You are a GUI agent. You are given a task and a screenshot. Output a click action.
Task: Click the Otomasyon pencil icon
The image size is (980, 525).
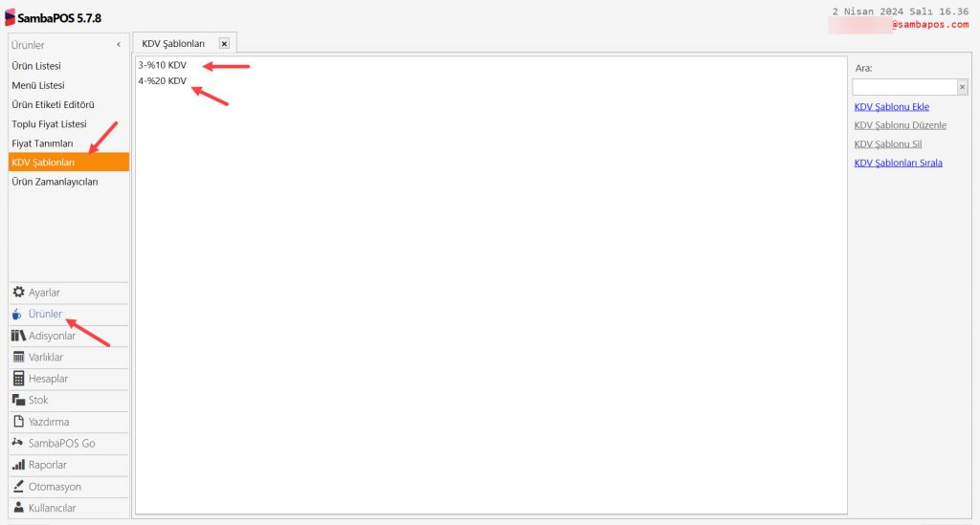[x=19, y=487]
